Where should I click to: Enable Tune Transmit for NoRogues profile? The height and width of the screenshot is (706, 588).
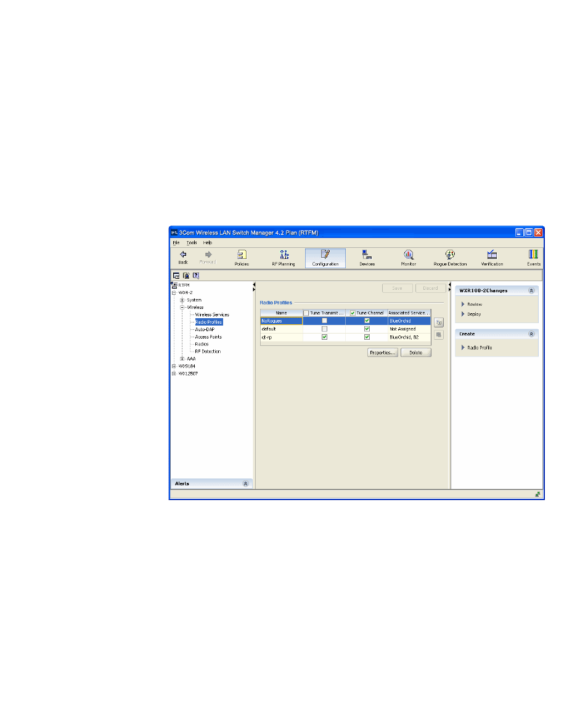click(324, 321)
